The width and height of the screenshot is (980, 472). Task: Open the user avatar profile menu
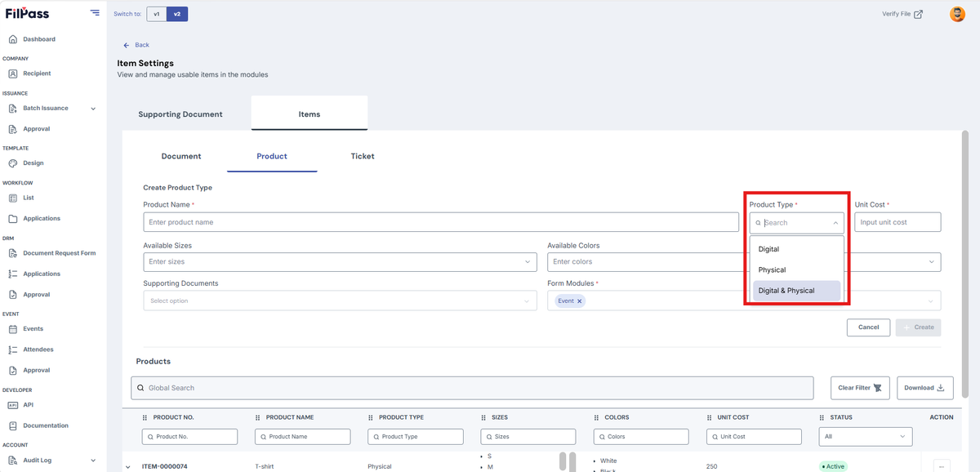[x=957, y=14]
